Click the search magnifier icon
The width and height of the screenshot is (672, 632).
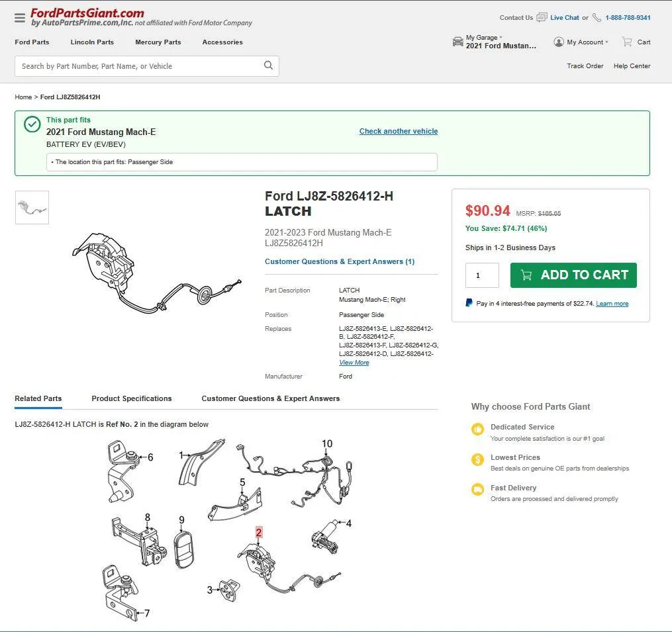click(268, 66)
